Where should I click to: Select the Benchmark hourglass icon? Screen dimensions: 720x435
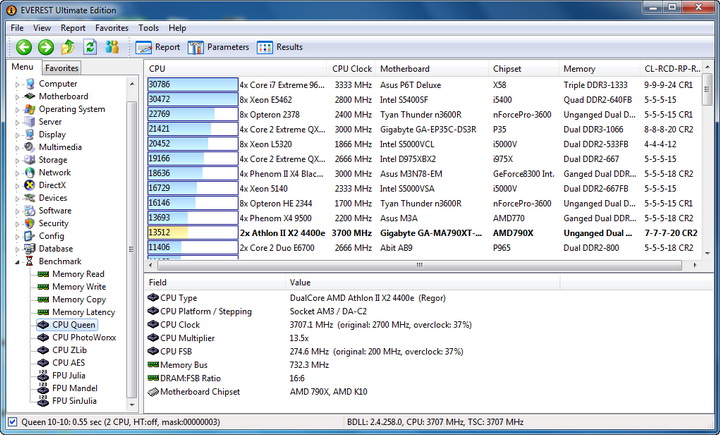click(x=30, y=261)
